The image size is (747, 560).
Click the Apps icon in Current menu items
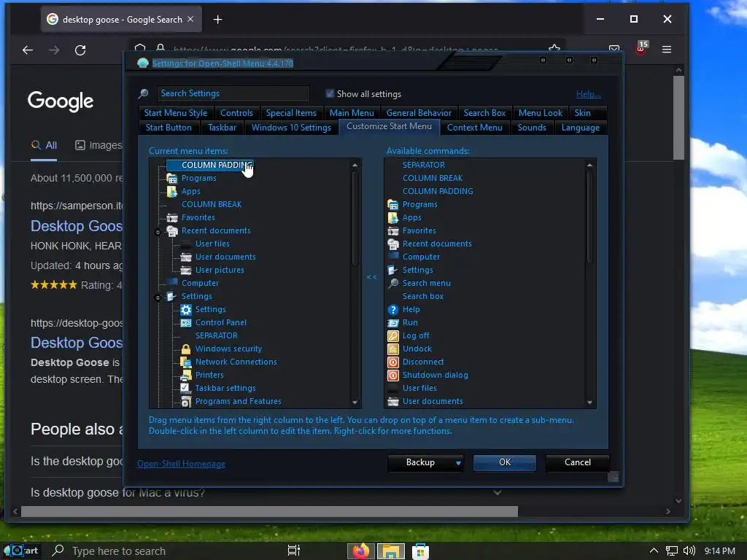(172, 192)
